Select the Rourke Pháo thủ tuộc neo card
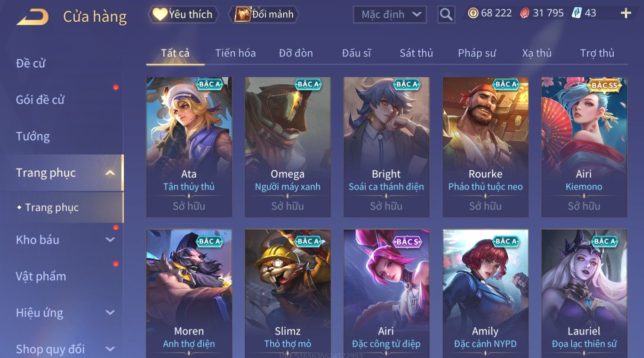The height and width of the screenshot is (358, 644). coord(486,147)
